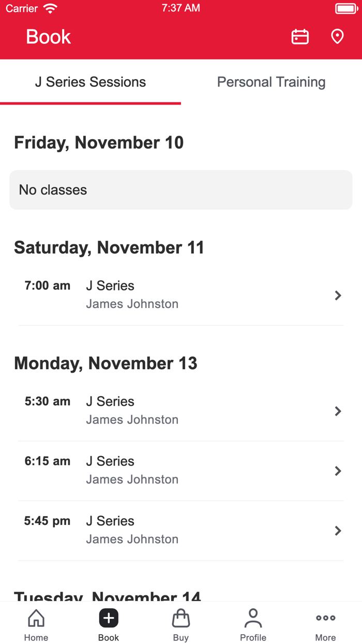This screenshot has width=362, height=644.
Task: Tap the Friday, November 10 heading
Action: pyautogui.click(x=99, y=142)
